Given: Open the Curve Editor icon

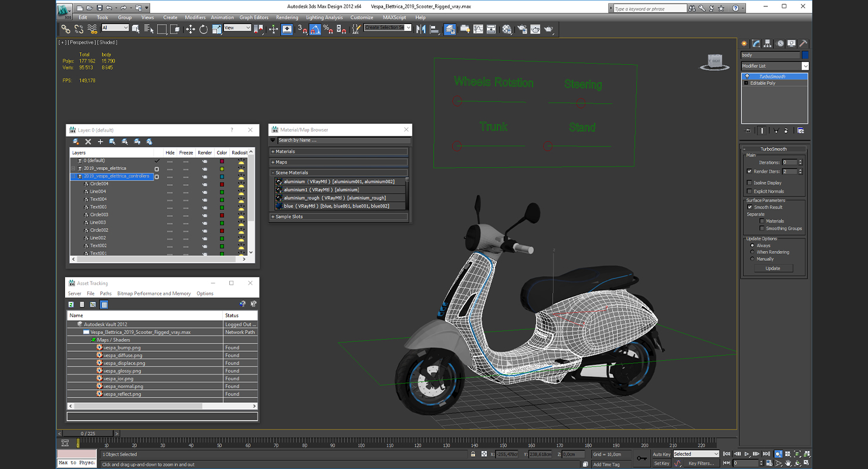Looking at the screenshot, I should click(x=479, y=29).
